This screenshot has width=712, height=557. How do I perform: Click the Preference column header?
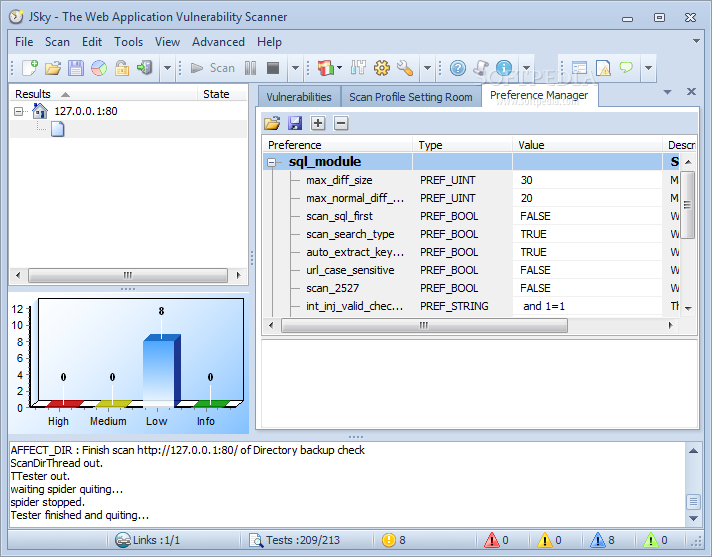coord(337,145)
